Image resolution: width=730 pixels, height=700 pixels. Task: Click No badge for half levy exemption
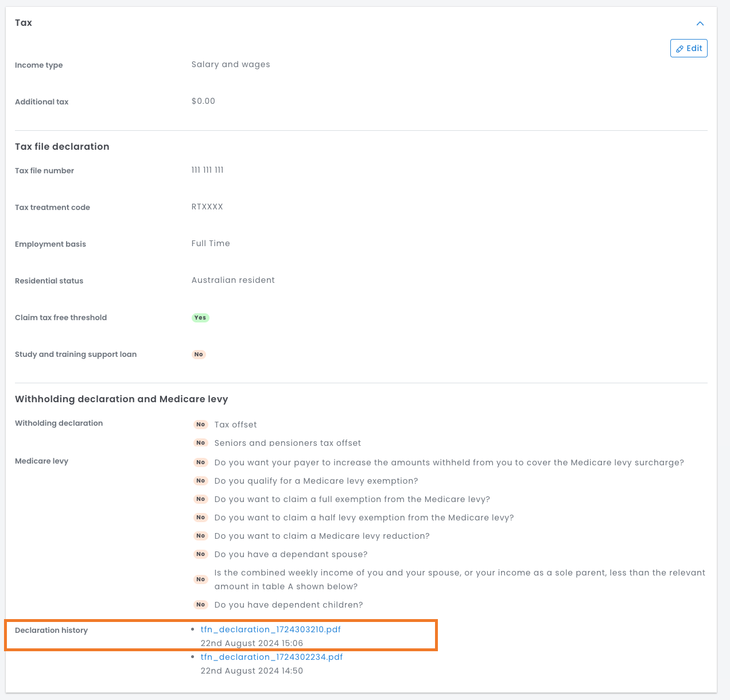200,518
